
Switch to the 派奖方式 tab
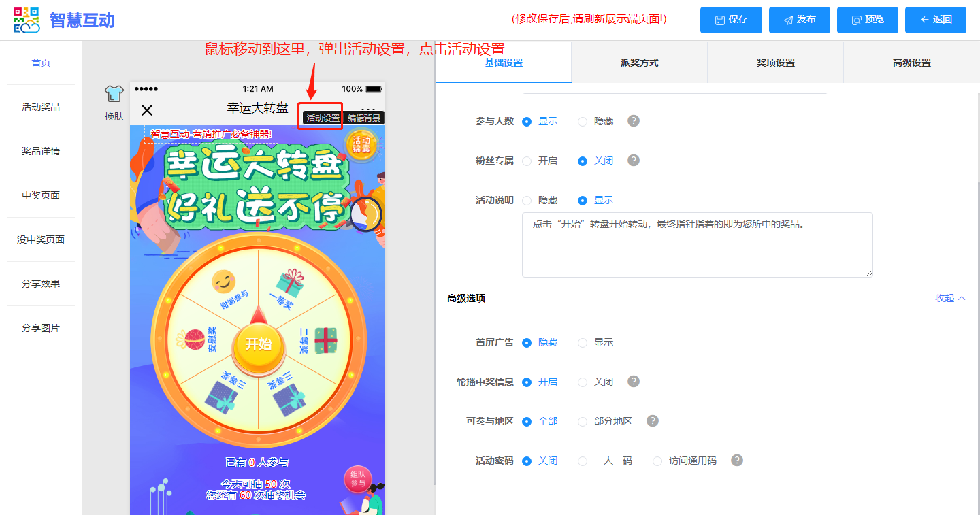[x=639, y=63]
